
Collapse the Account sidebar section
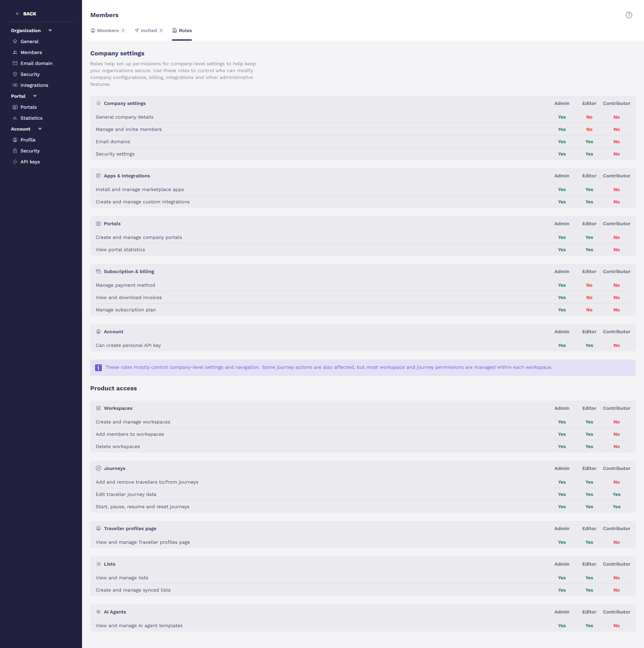40,129
